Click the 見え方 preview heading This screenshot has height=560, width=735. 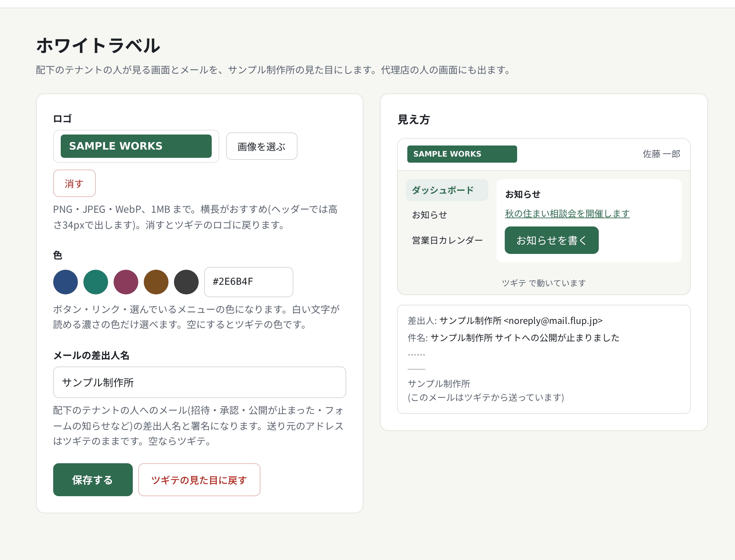tap(414, 120)
